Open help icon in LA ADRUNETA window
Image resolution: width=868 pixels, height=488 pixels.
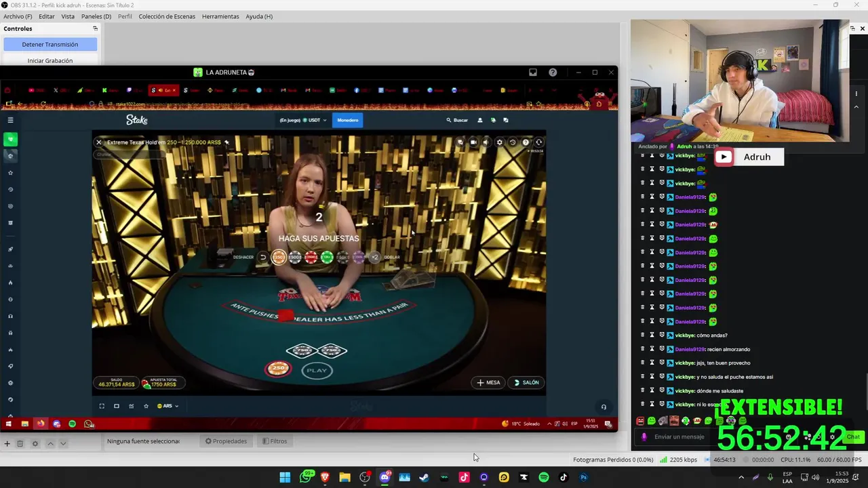coord(553,73)
